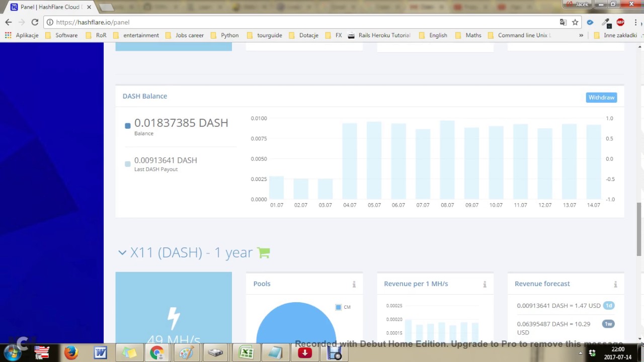The height and width of the screenshot is (362, 644).
Task: Click the Windows Start button
Action: pyautogui.click(x=13, y=353)
